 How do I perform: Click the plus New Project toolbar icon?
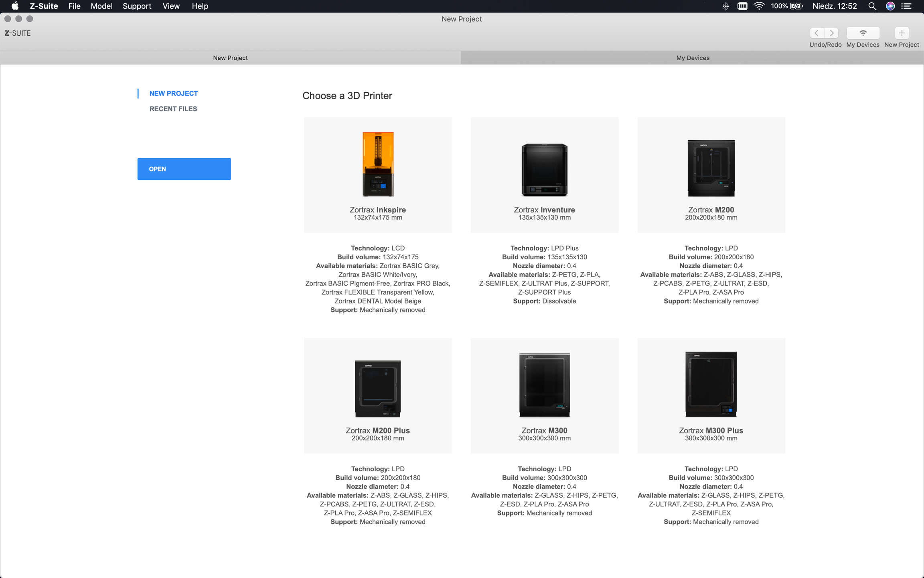(902, 33)
